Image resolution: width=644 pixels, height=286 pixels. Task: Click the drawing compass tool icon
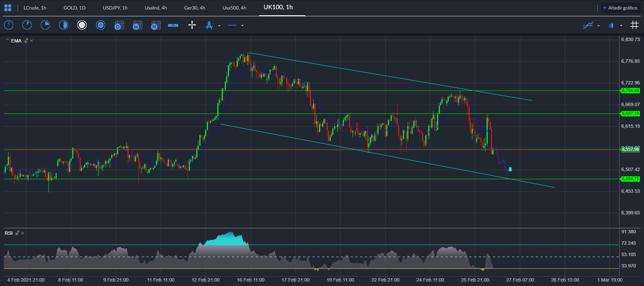(209, 25)
